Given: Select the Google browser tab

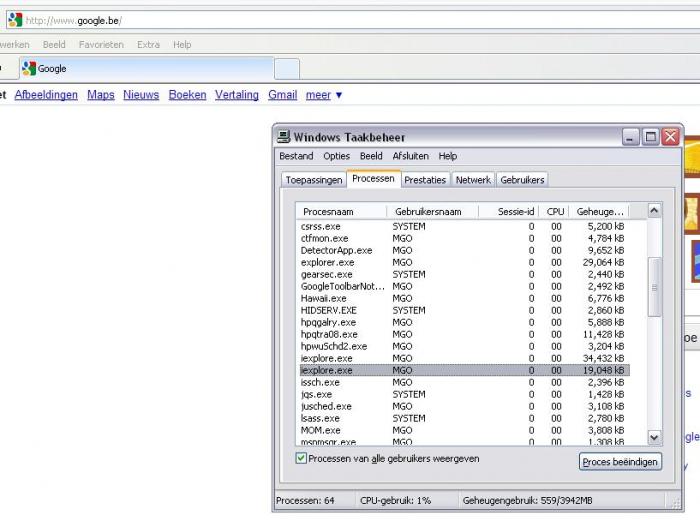Looking at the screenshot, I should pos(146,69).
